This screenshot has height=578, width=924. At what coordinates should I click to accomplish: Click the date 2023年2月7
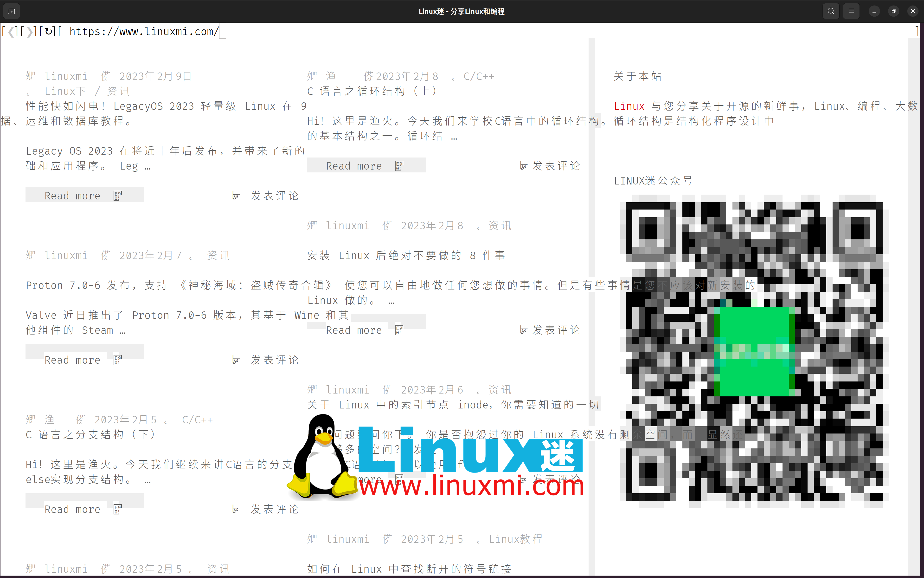pyautogui.click(x=150, y=255)
